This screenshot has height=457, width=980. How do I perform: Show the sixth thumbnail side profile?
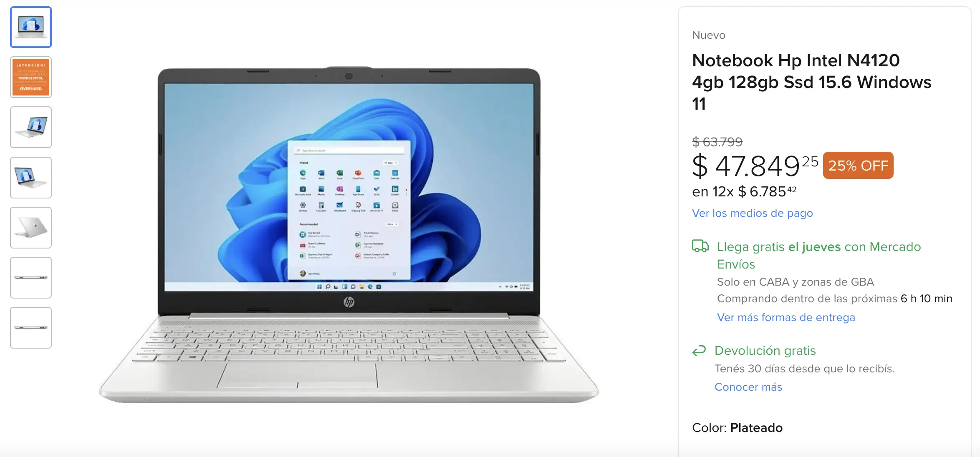click(31, 278)
